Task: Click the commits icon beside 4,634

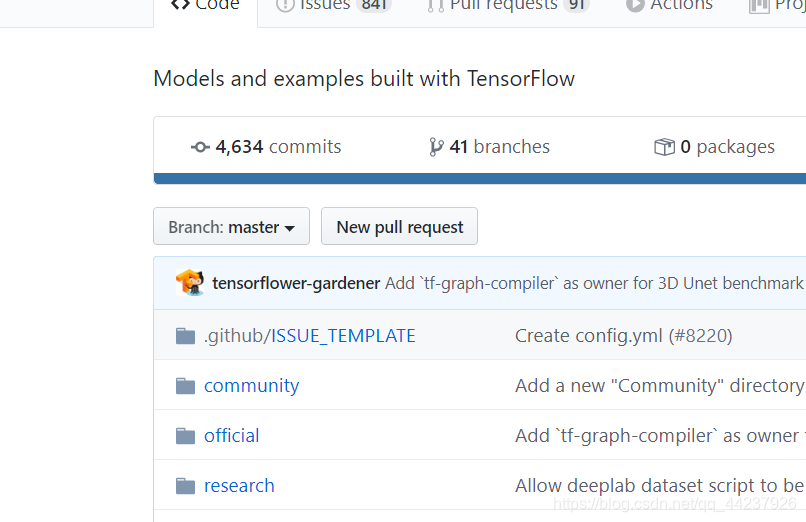Action: point(200,147)
